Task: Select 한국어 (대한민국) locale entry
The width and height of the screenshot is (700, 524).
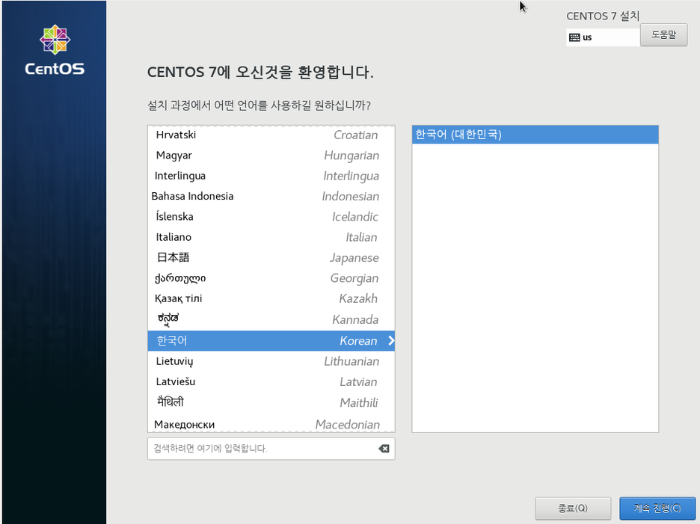Action: (x=535, y=135)
